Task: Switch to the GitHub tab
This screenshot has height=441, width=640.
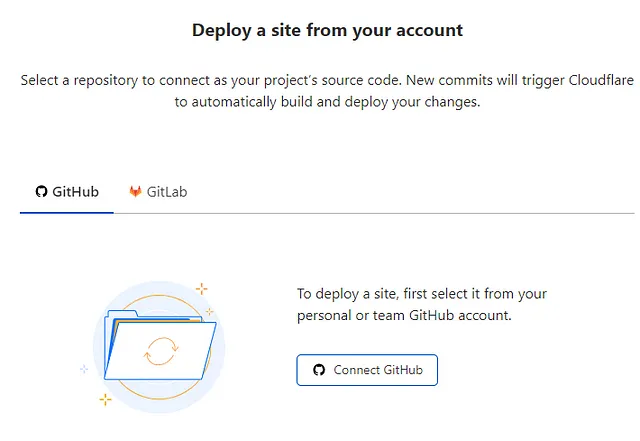Action: coord(68,191)
